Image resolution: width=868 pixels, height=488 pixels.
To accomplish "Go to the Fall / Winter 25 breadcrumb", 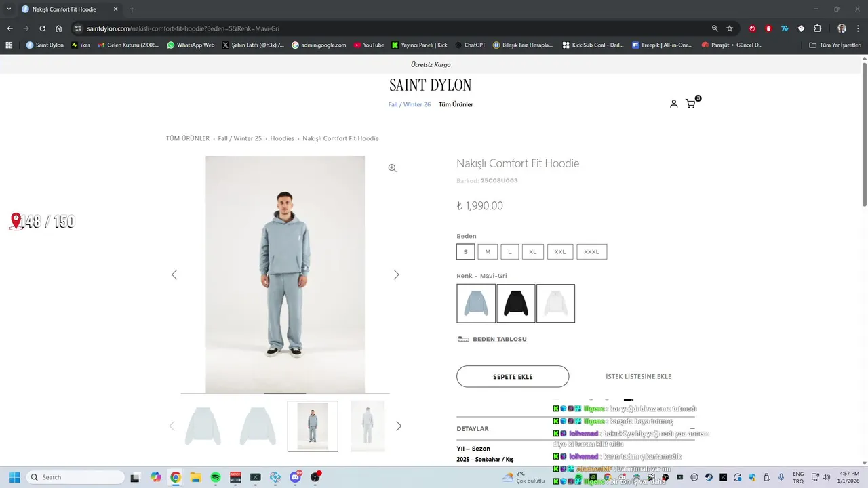I will tap(239, 138).
